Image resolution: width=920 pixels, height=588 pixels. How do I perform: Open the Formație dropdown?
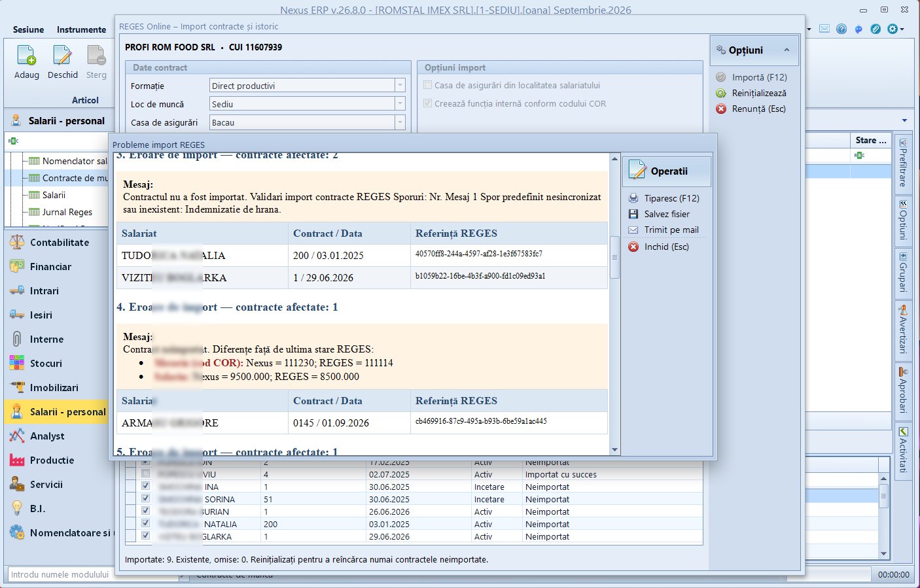400,86
